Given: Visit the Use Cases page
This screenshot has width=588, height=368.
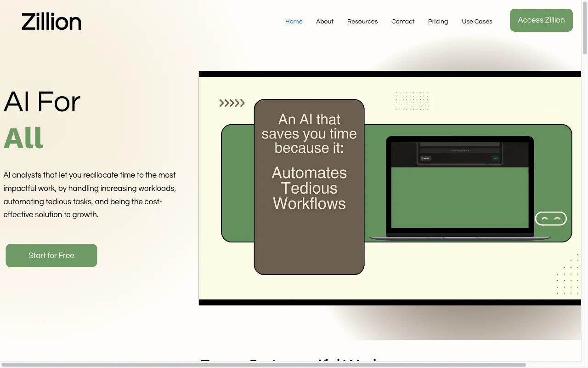Looking at the screenshot, I should tap(477, 21).
